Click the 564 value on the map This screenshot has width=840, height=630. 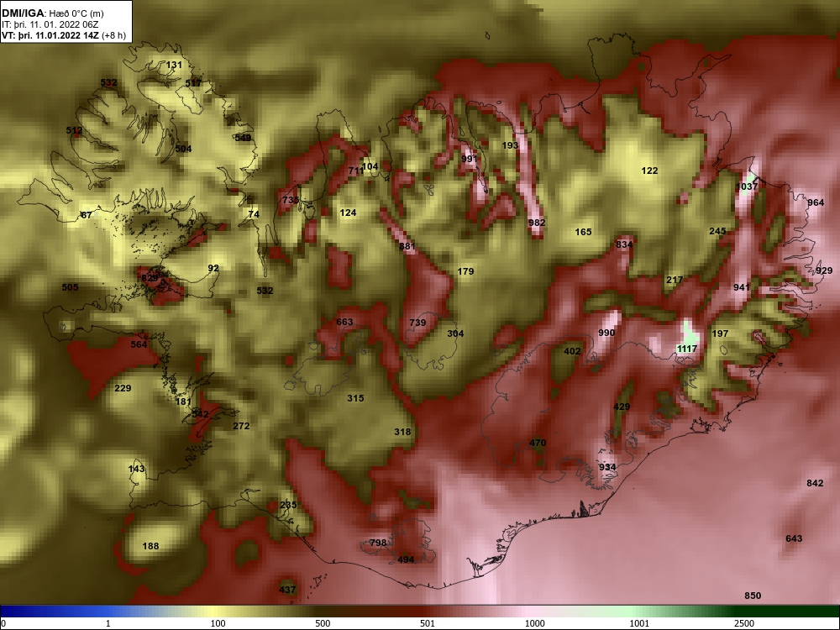[139, 344]
